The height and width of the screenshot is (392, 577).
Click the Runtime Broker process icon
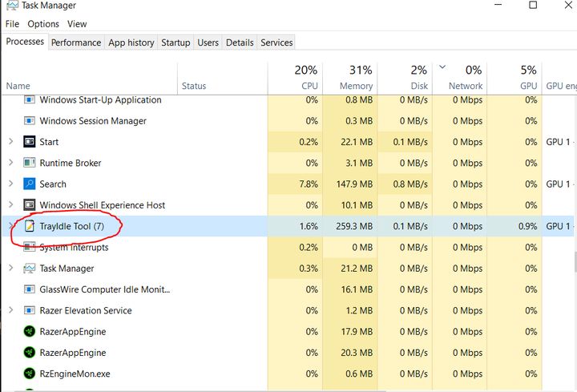point(30,163)
